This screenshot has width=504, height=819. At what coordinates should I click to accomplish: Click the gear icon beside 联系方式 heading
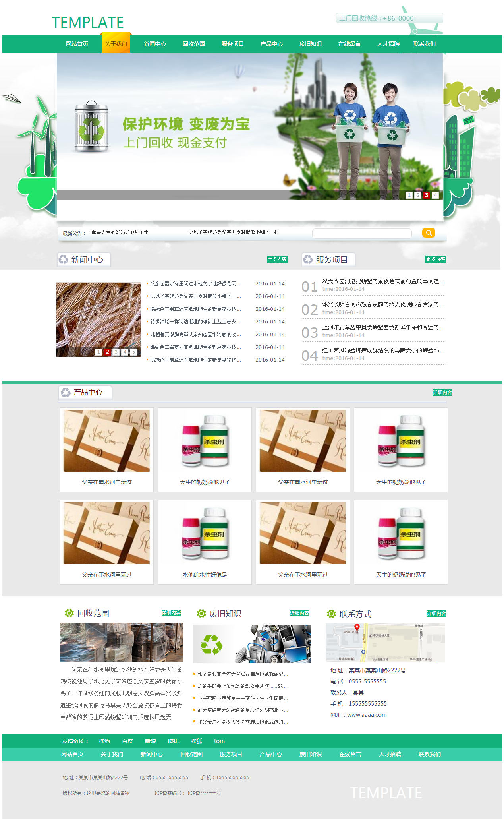(331, 614)
